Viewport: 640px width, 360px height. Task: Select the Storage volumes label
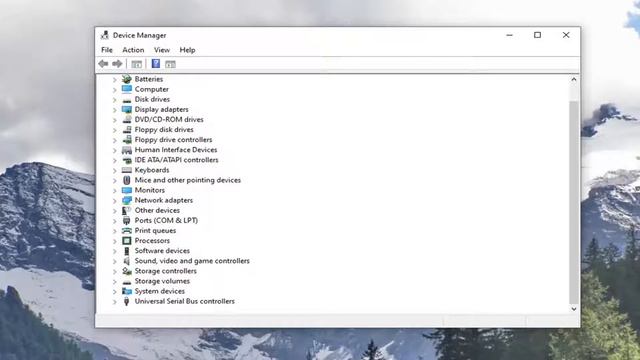(162, 281)
